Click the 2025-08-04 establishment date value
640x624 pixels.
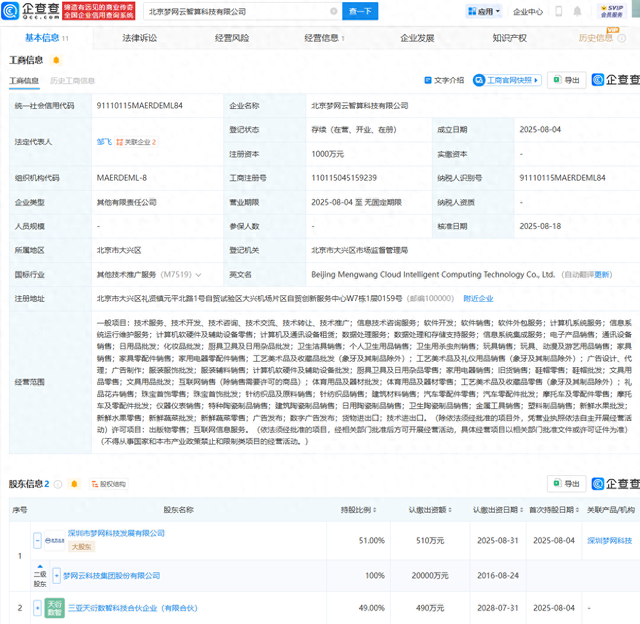[540, 129]
